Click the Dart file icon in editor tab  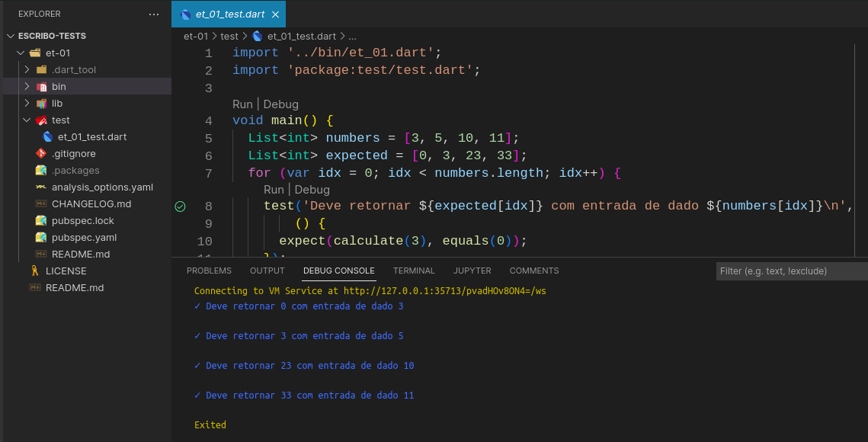tap(186, 14)
